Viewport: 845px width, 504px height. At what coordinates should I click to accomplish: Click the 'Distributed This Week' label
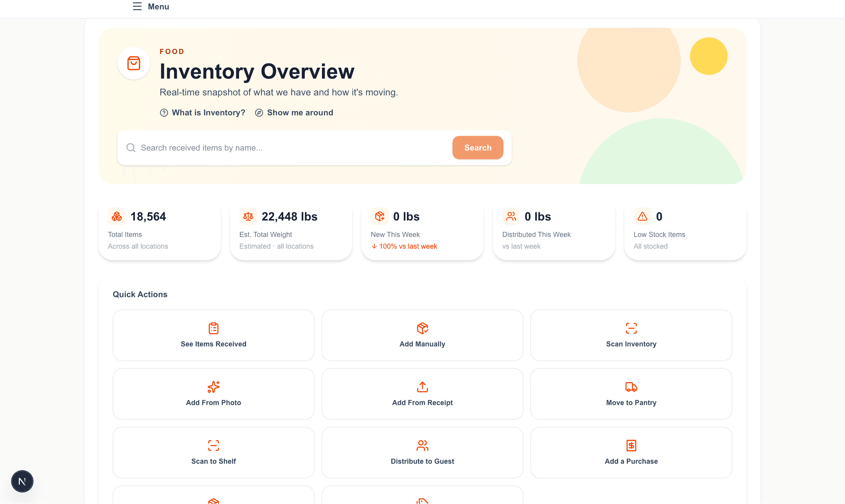pyautogui.click(x=536, y=235)
